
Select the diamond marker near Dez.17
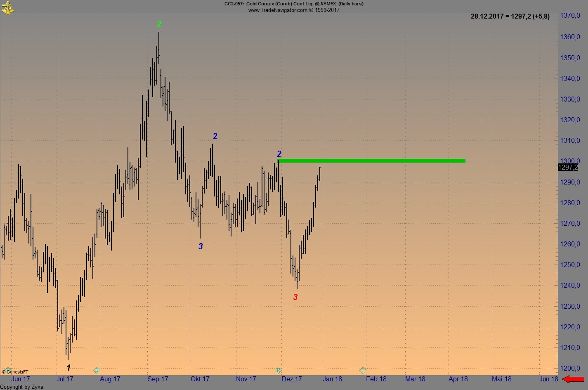279,370
